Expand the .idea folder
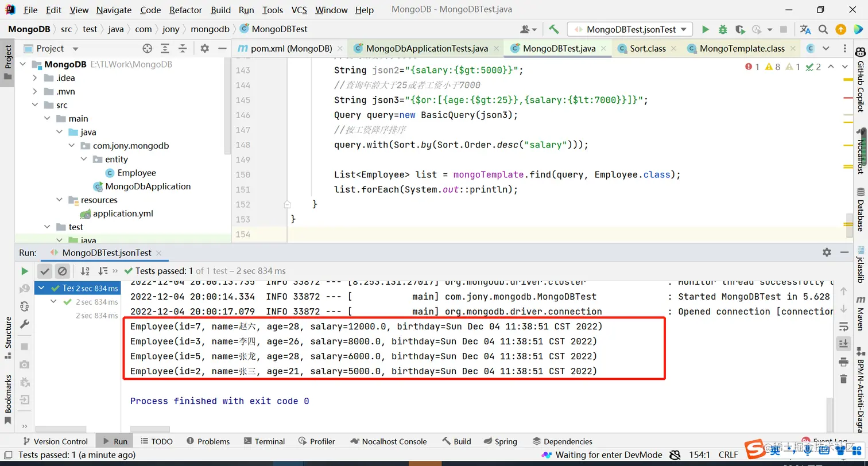Viewport: 868px width, 466px height. (x=35, y=78)
